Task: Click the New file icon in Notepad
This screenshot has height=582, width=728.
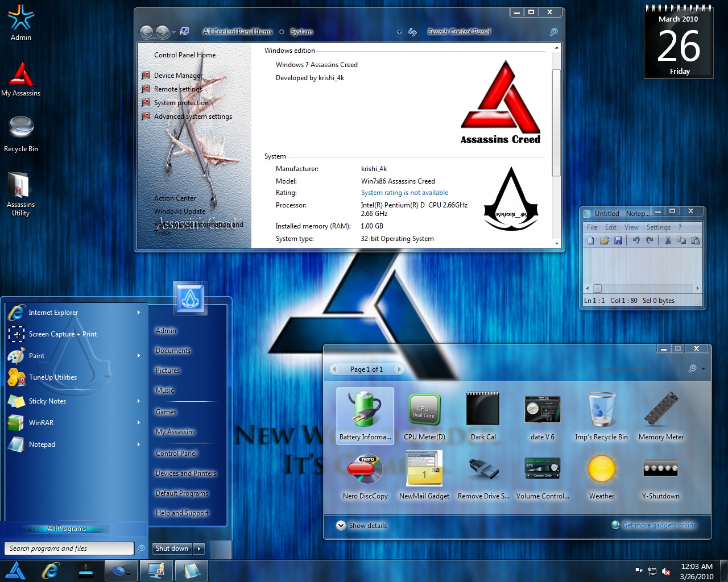Action: [x=590, y=240]
